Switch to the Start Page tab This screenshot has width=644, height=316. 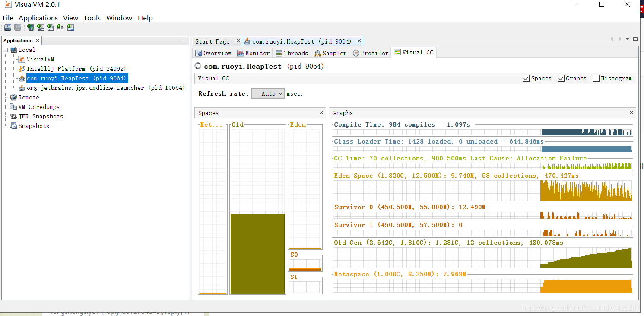click(x=213, y=41)
